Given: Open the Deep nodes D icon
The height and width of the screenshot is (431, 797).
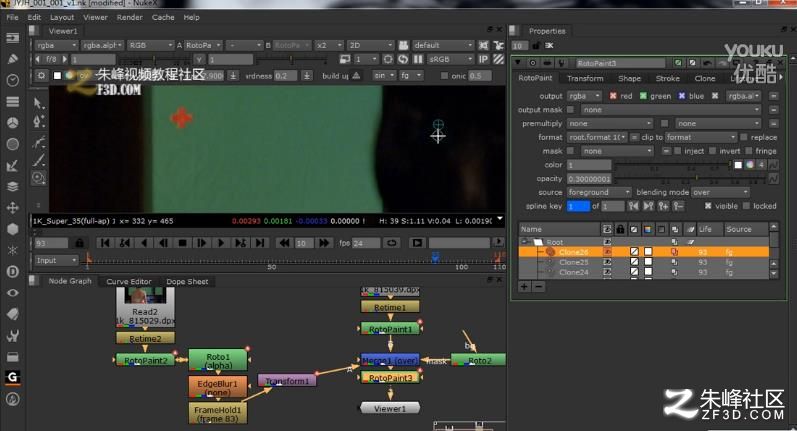Looking at the screenshot, I should coord(13,271).
